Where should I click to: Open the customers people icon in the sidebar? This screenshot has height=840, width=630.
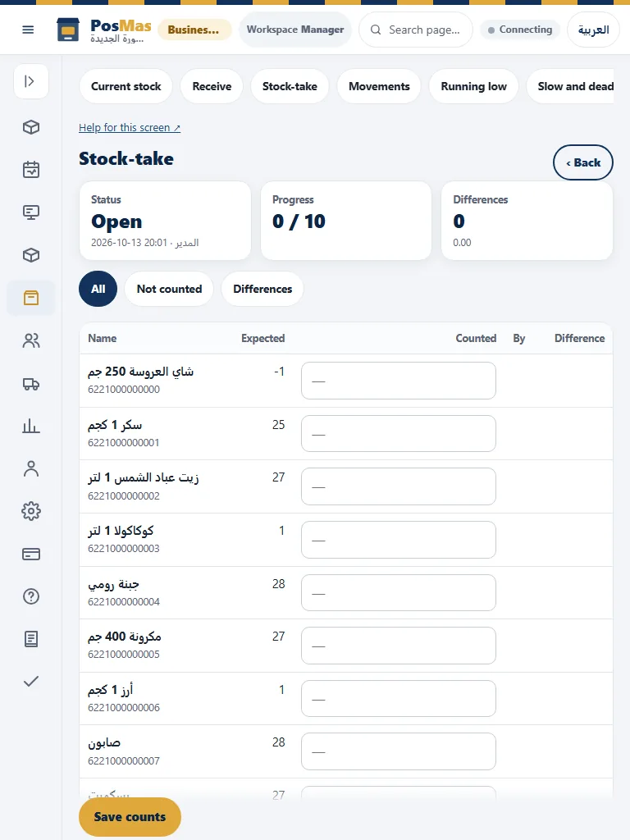(31, 340)
